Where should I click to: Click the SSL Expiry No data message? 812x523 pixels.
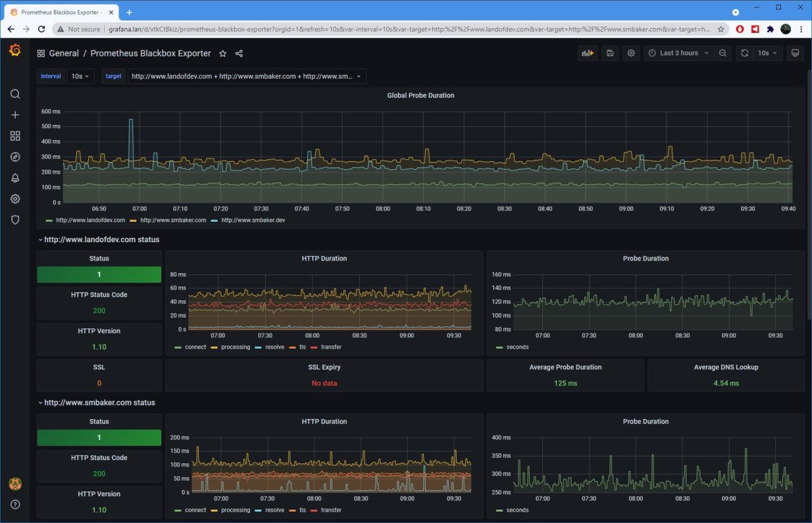click(x=324, y=383)
